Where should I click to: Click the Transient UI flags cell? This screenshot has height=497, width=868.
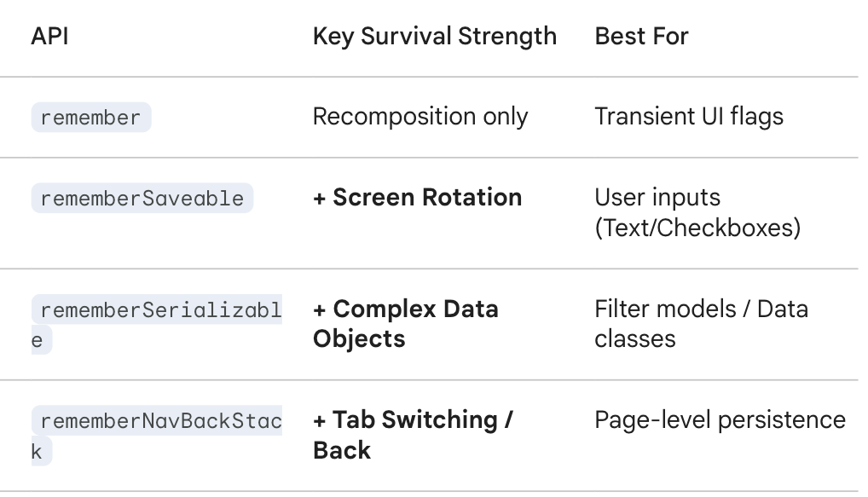(x=689, y=117)
